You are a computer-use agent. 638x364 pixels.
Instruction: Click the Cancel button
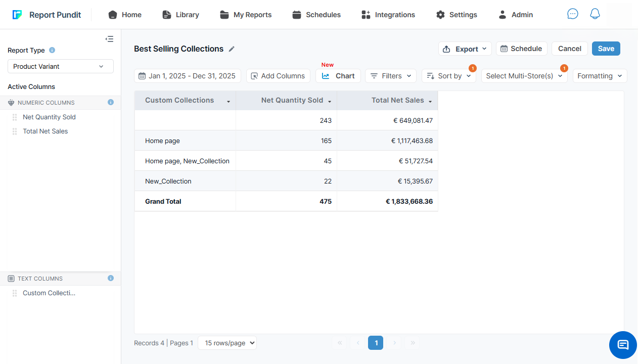click(570, 49)
